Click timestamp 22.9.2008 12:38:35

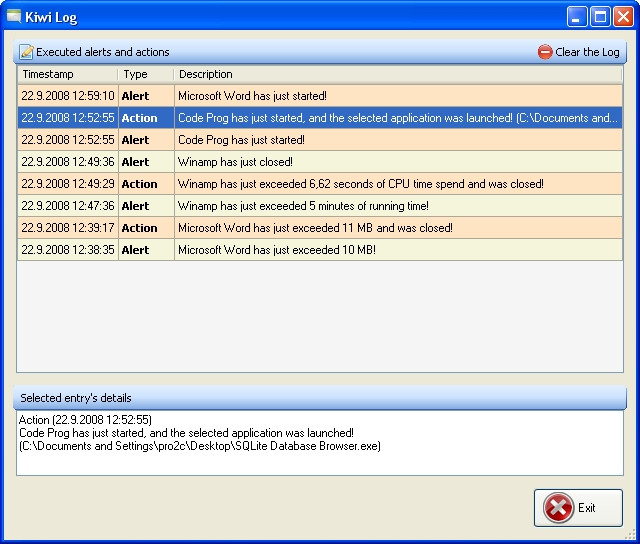tap(68, 250)
